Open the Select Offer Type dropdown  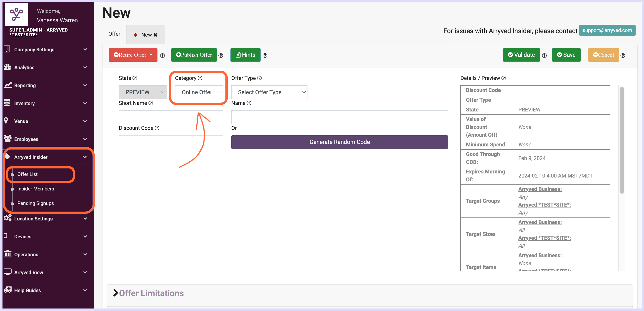(x=269, y=92)
